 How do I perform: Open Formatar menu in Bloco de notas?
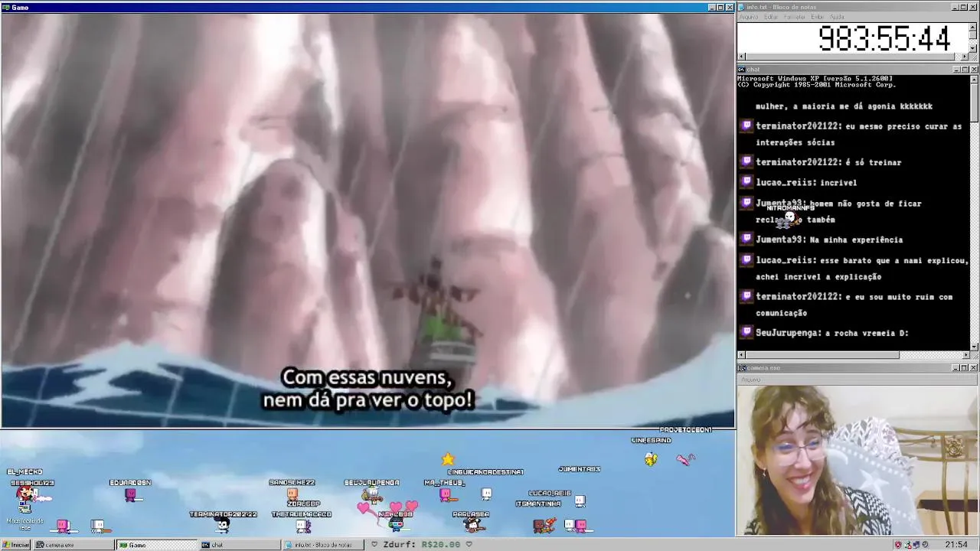point(795,17)
